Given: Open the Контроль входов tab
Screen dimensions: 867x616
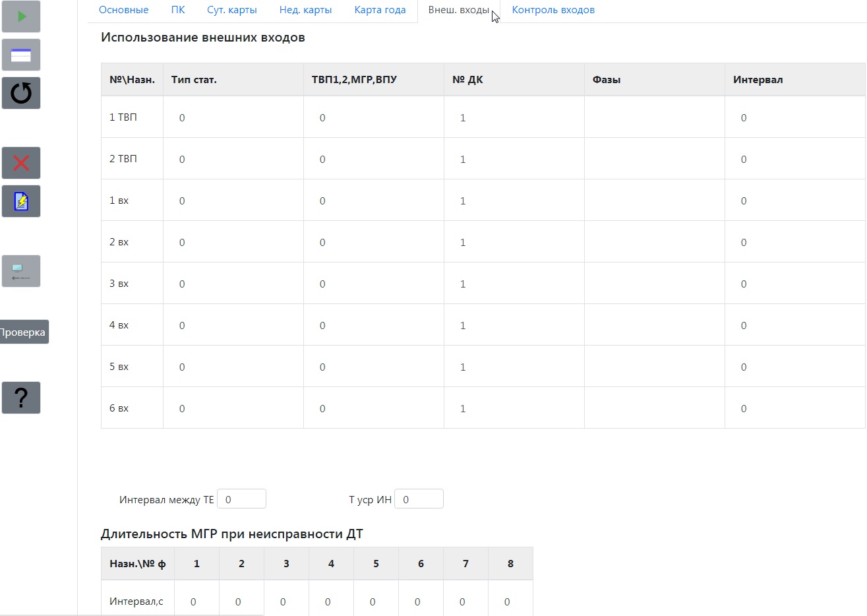Looking at the screenshot, I should tap(553, 10).
